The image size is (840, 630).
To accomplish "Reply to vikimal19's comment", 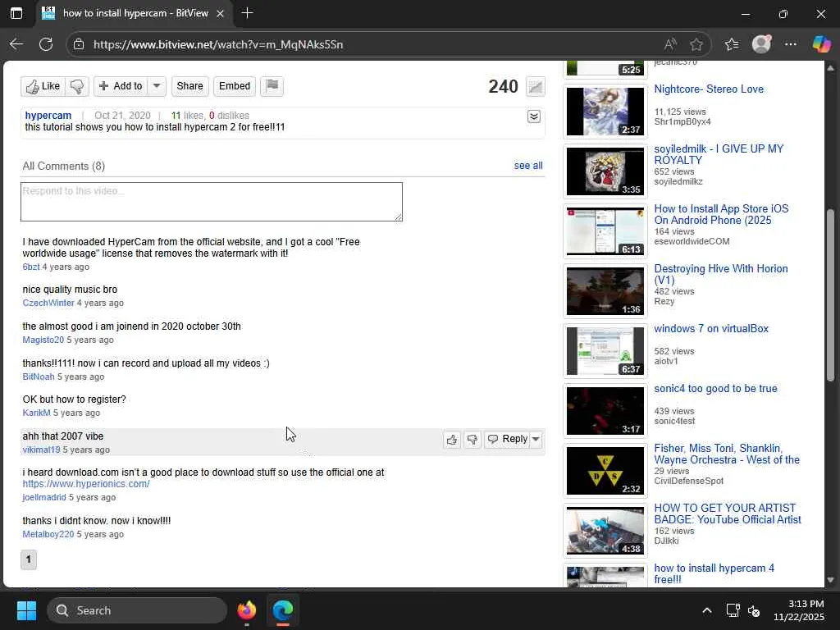I will (507, 440).
